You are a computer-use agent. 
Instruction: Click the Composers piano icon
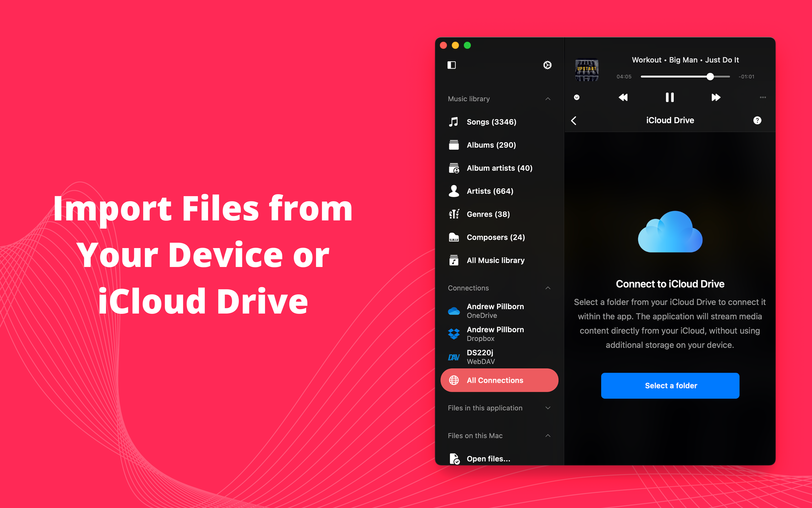tap(454, 237)
